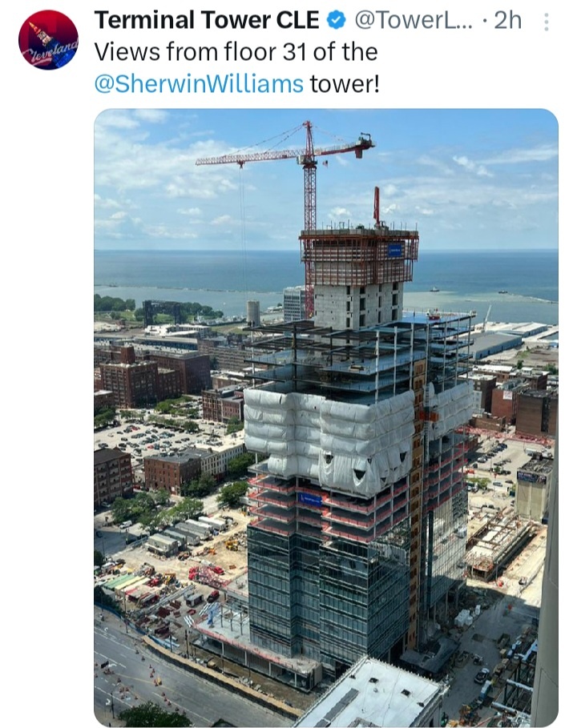
Task: Open the @SherwinWilliams mention link
Action: coord(199,84)
